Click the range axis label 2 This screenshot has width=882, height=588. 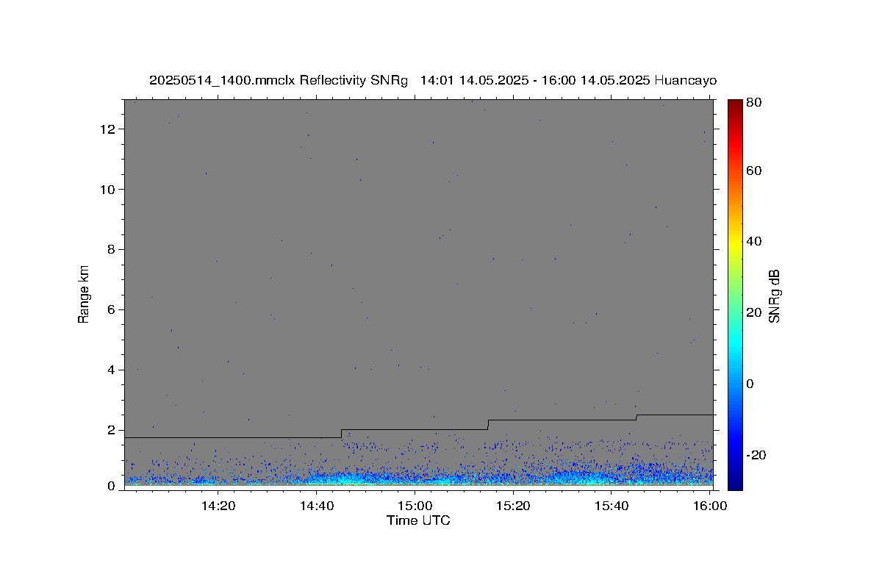pos(112,431)
